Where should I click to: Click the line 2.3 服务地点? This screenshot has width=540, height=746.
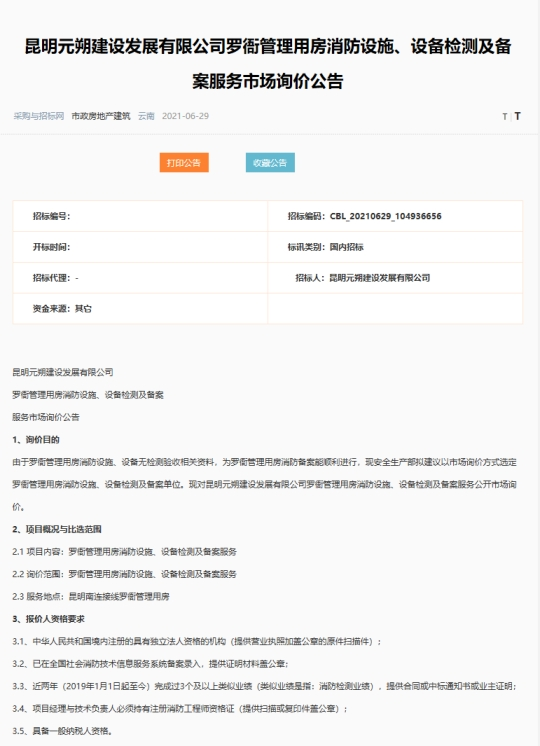91,597
